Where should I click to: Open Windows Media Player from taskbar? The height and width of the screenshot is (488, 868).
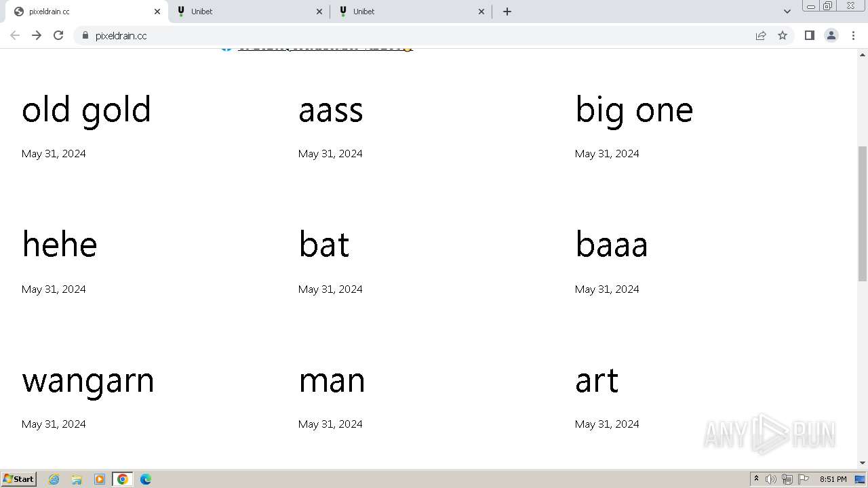point(100,479)
